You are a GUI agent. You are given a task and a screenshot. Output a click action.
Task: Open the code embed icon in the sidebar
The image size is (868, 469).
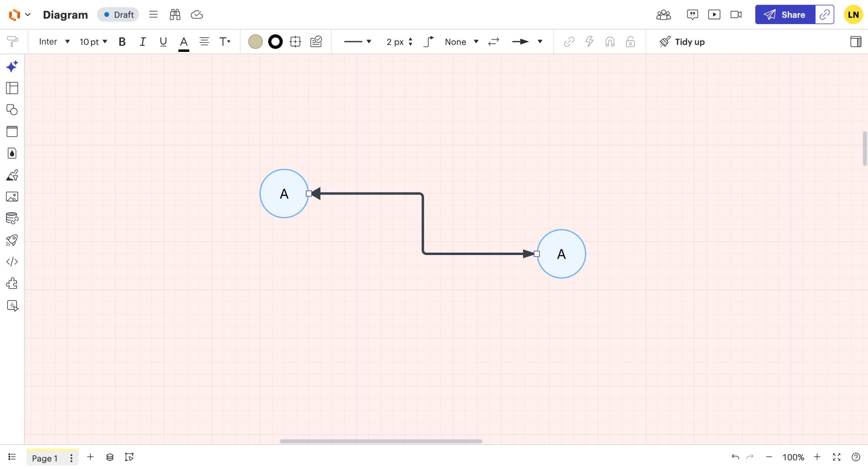coord(12,262)
